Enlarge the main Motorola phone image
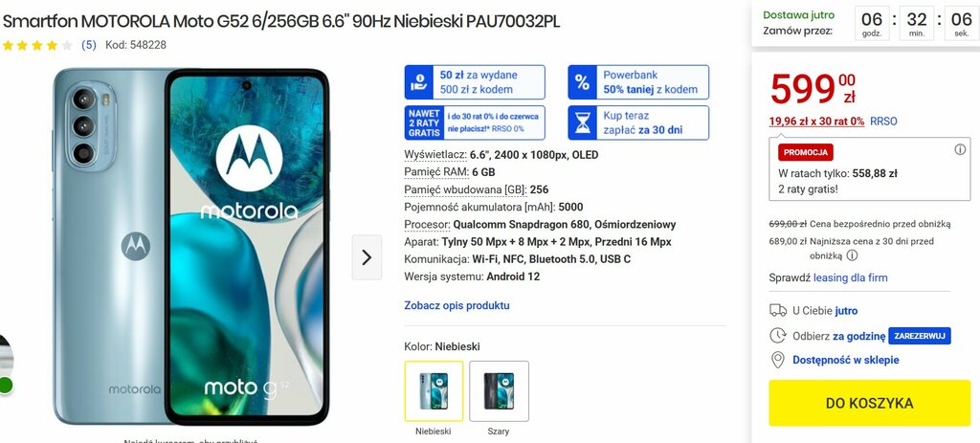Image resolution: width=980 pixels, height=443 pixels. (x=190, y=247)
